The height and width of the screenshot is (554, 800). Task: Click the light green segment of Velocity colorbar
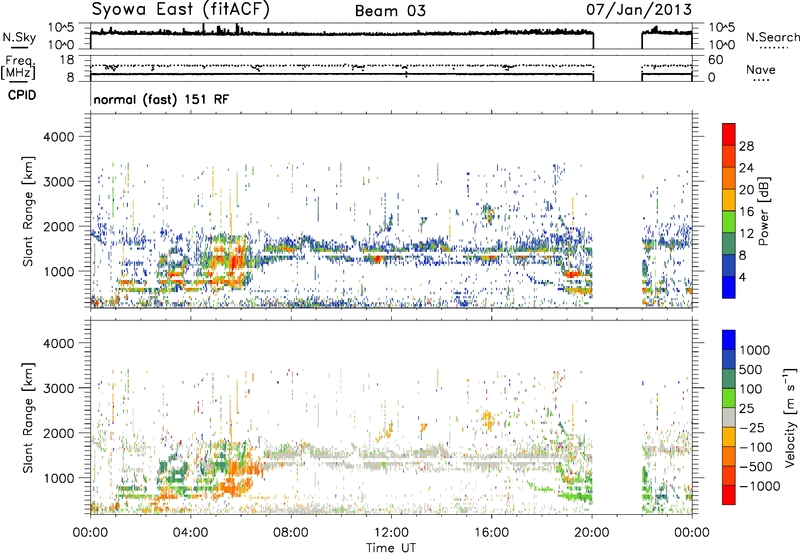click(729, 398)
